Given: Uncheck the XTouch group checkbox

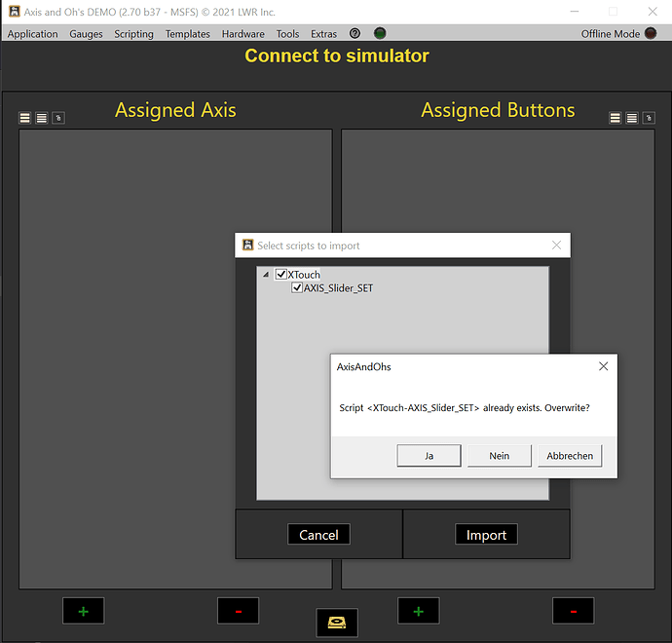Looking at the screenshot, I should pyautogui.click(x=281, y=275).
